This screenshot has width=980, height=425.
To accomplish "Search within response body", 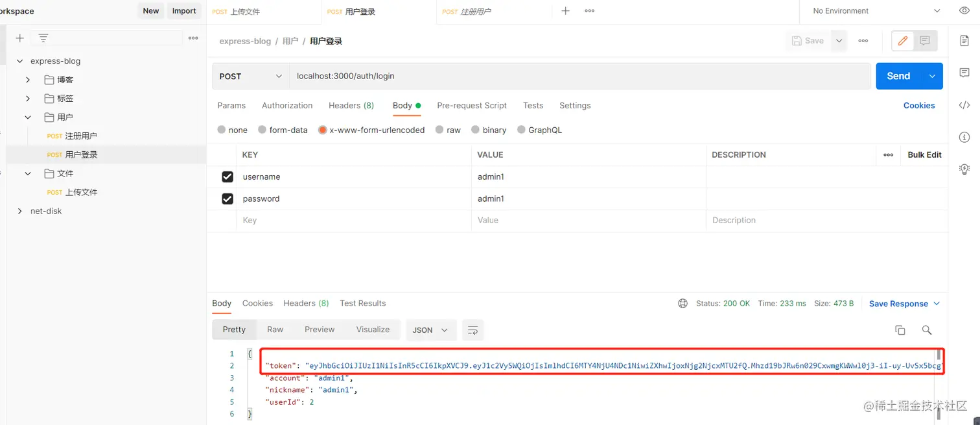I will coord(927,330).
